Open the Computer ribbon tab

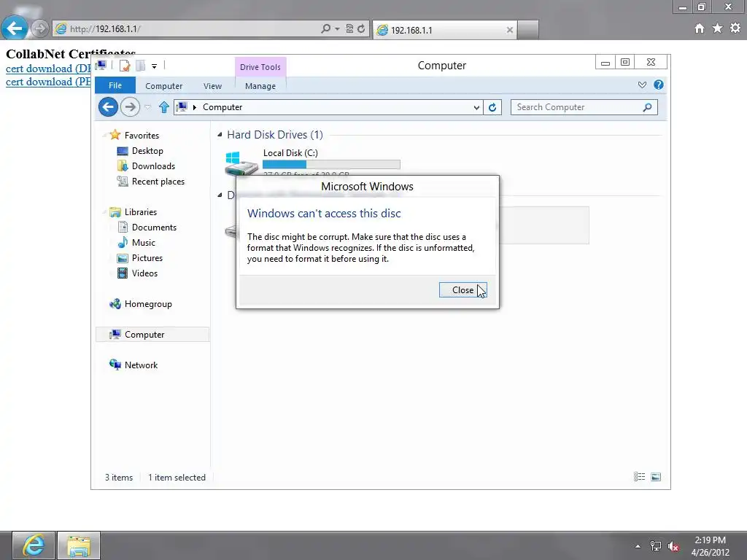[x=163, y=86]
